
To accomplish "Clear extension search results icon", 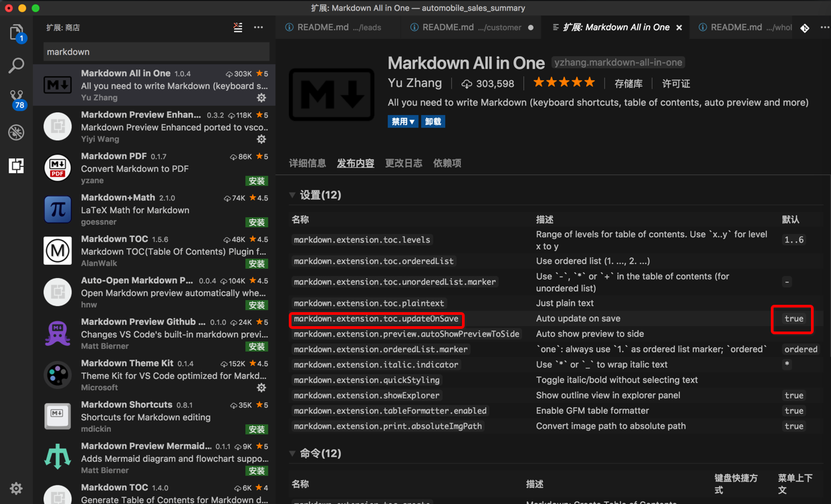I will (x=238, y=27).
